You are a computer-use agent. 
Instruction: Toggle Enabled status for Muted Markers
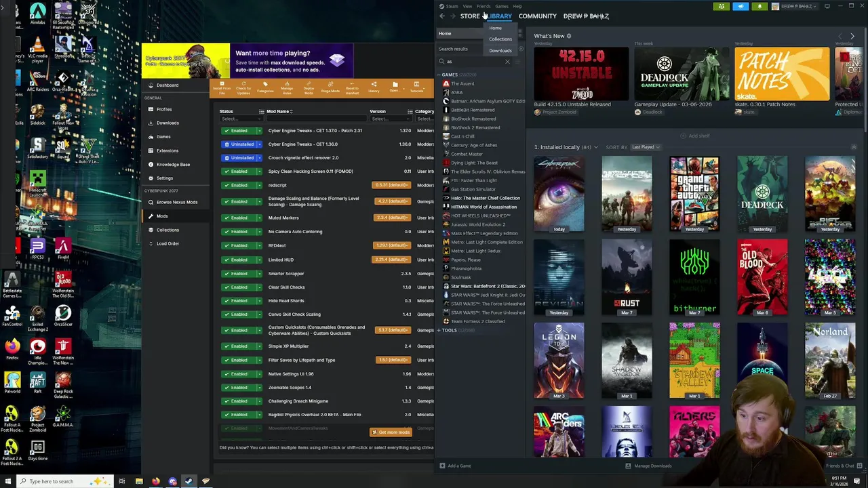click(x=238, y=218)
